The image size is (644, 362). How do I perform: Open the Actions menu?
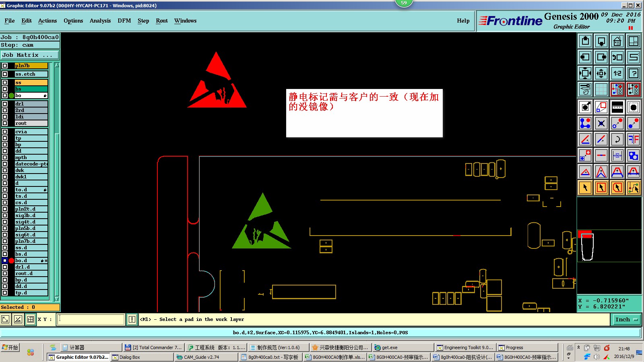tap(47, 21)
